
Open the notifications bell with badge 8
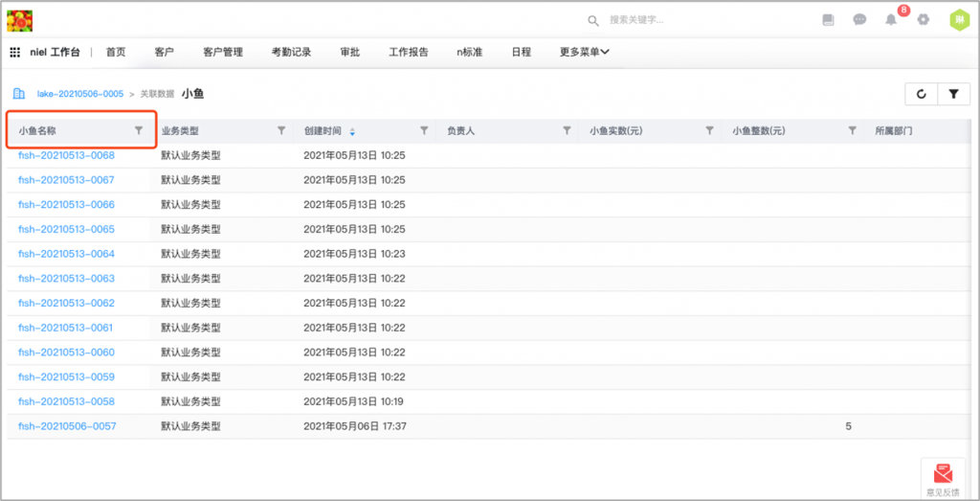click(x=891, y=20)
